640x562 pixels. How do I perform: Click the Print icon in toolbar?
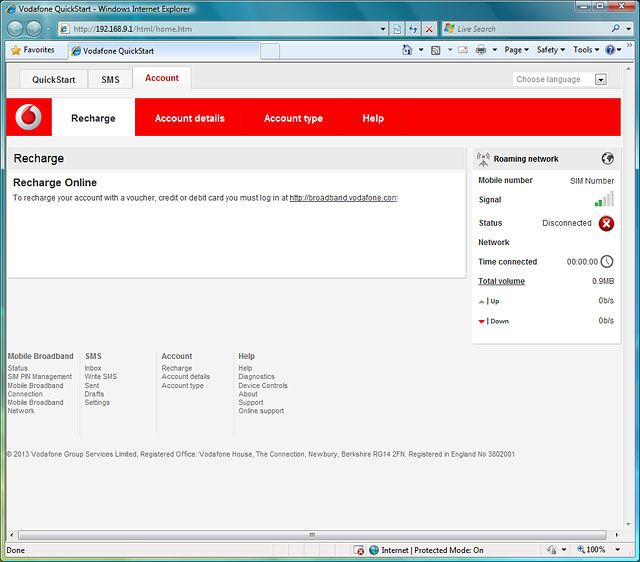point(481,50)
